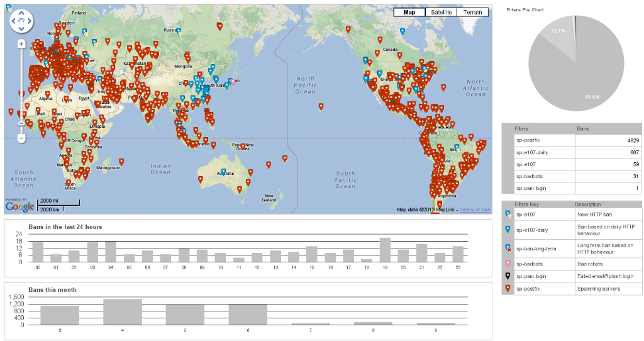Pan the map up with the top arrow
644x341 pixels.
click(21, 13)
